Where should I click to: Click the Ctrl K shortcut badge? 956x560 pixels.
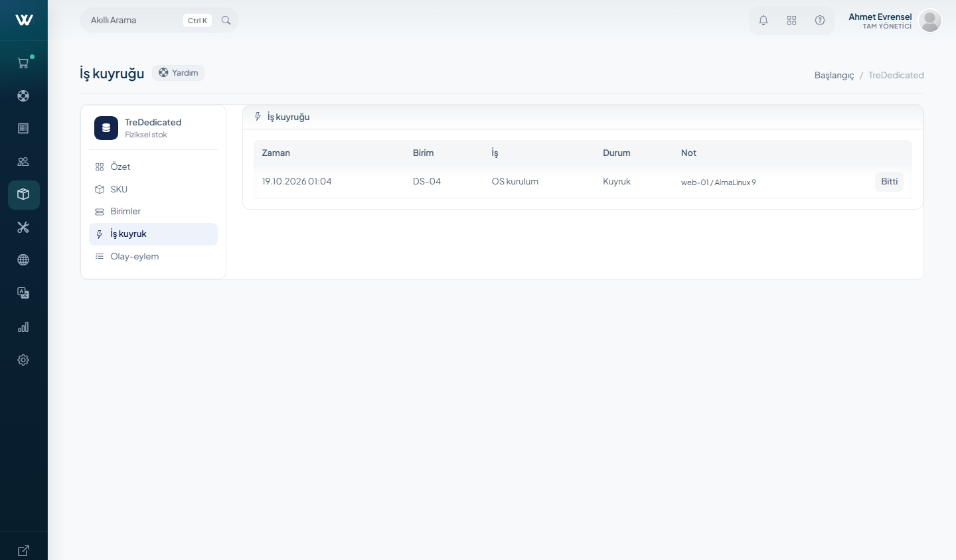197,21
